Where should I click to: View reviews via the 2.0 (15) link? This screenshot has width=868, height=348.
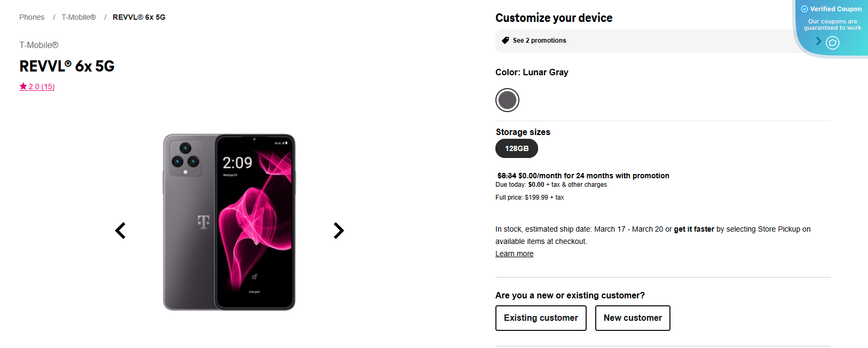(x=41, y=86)
